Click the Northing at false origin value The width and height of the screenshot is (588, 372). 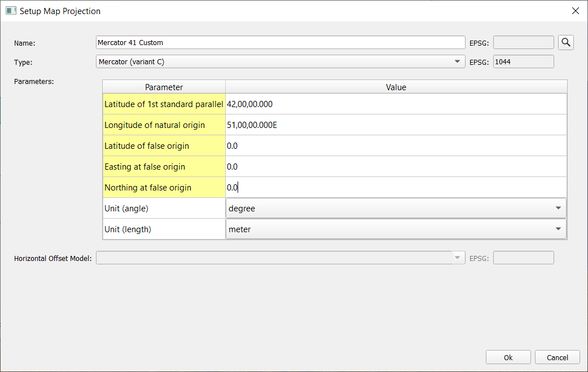point(396,187)
